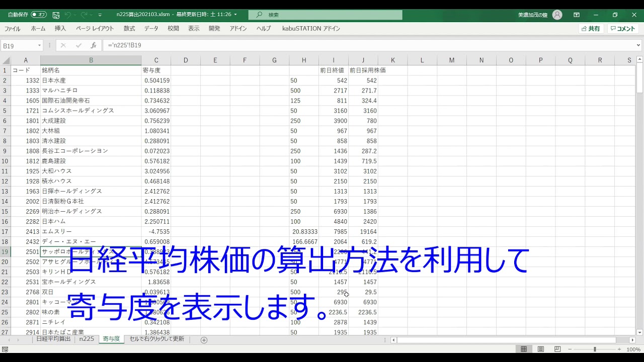Screen dimensions: 644x362
Task: Click the 前日終値 header cell
Action: point(334,70)
